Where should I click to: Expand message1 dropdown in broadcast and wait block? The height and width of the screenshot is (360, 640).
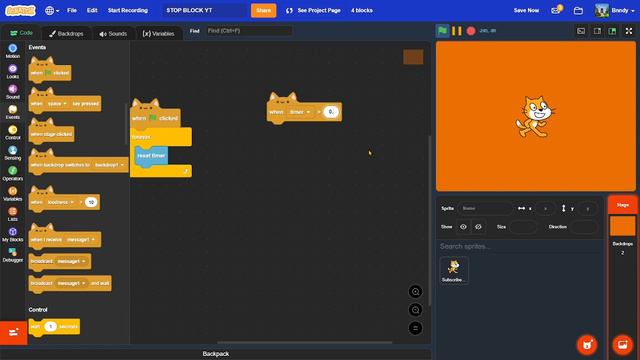pos(71,283)
